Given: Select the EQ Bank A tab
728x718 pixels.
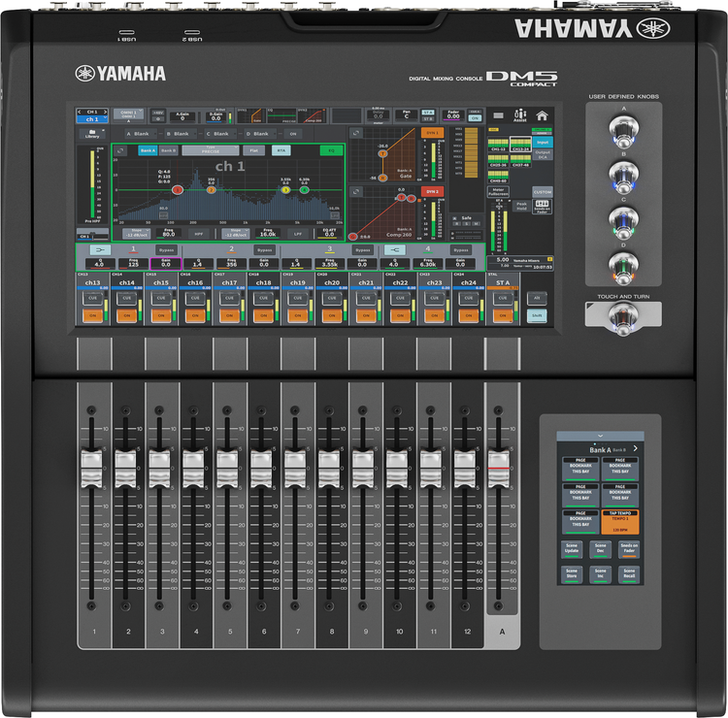Looking at the screenshot, I should [149, 150].
